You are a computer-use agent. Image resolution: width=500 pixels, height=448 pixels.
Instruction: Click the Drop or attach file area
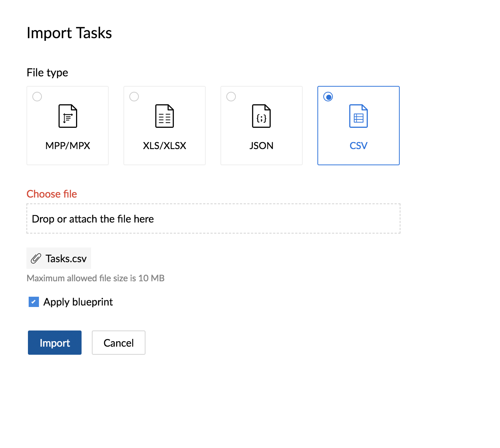pos(213,218)
